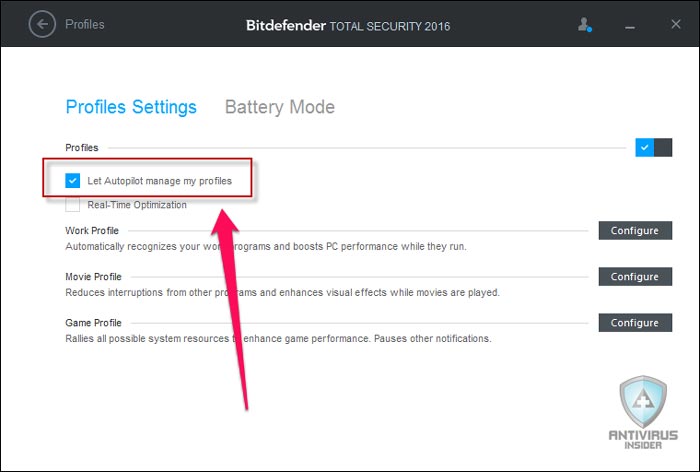Switch to the Battery Mode tab
The width and height of the screenshot is (700, 472).
point(280,107)
